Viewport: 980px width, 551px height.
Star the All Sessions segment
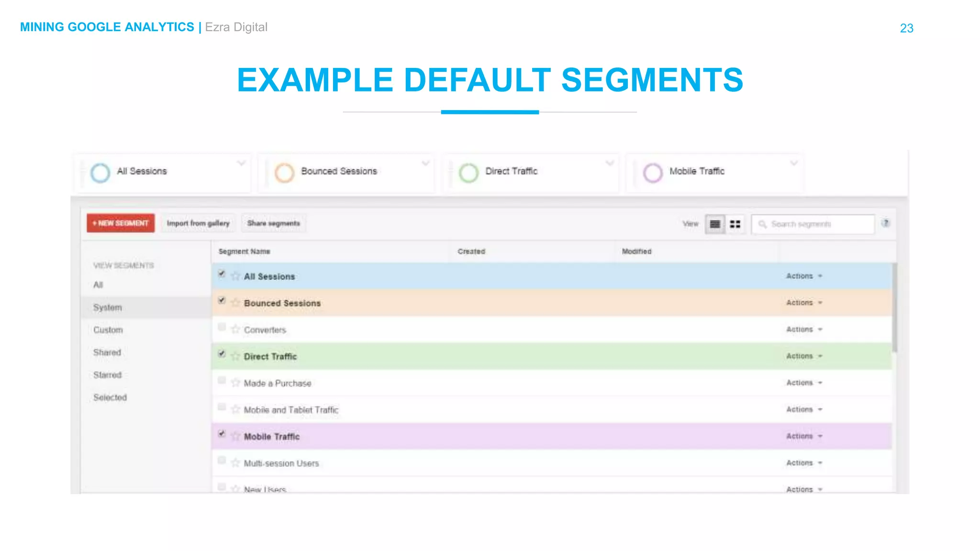click(235, 276)
